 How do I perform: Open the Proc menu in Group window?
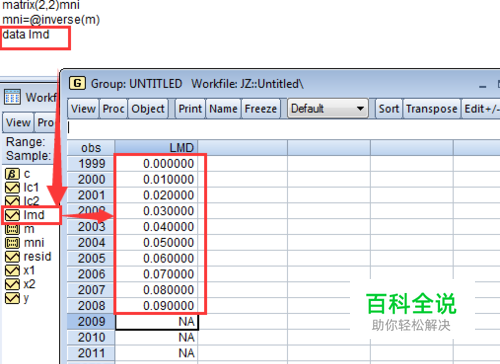(113, 109)
